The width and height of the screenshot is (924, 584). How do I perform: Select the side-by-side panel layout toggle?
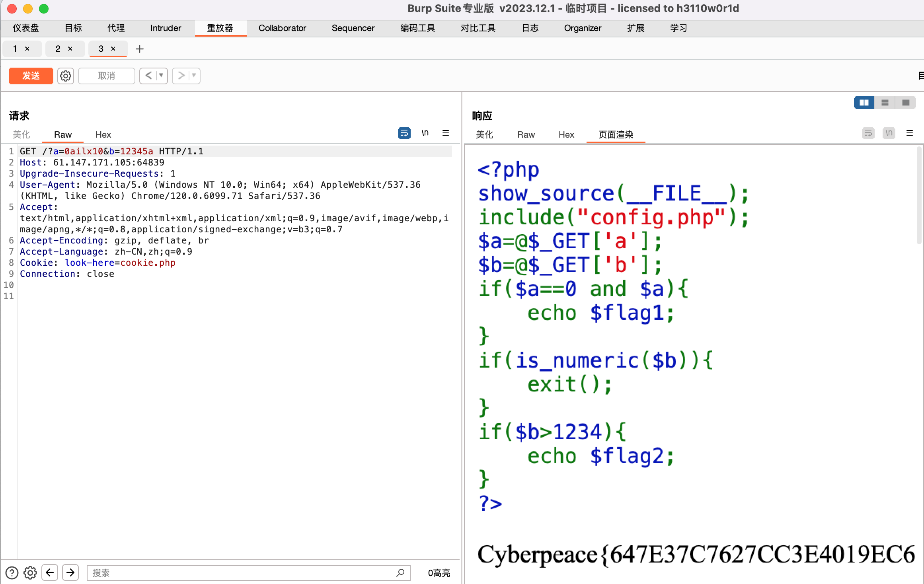[x=864, y=103]
